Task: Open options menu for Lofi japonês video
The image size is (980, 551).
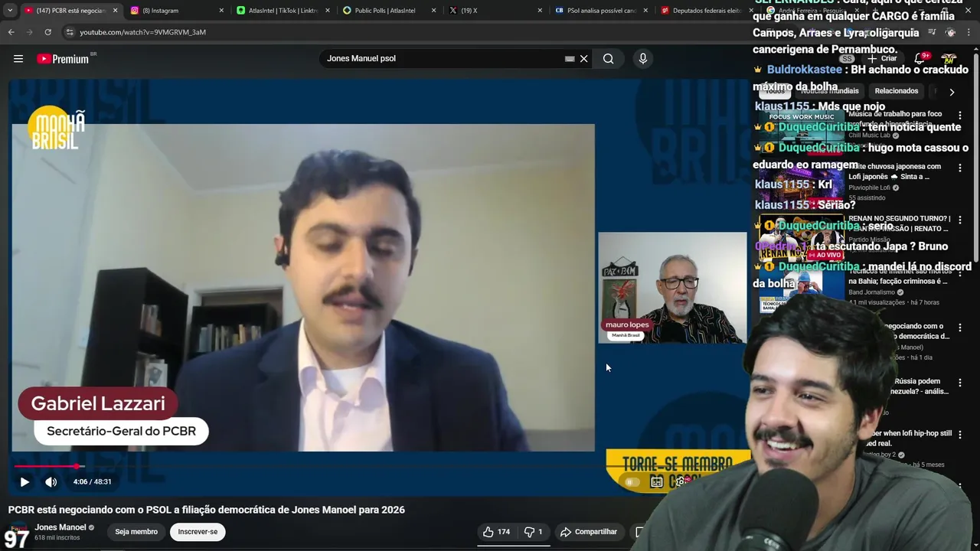Action: pos(960,168)
